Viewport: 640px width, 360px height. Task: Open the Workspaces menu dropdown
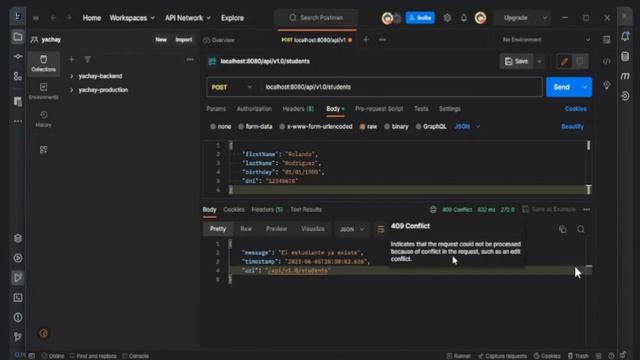132,18
